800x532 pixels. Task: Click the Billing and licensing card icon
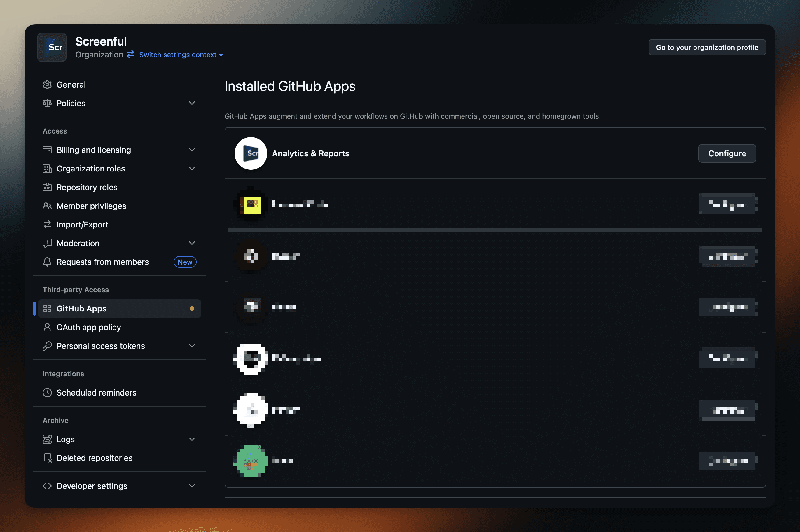coord(47,150)
